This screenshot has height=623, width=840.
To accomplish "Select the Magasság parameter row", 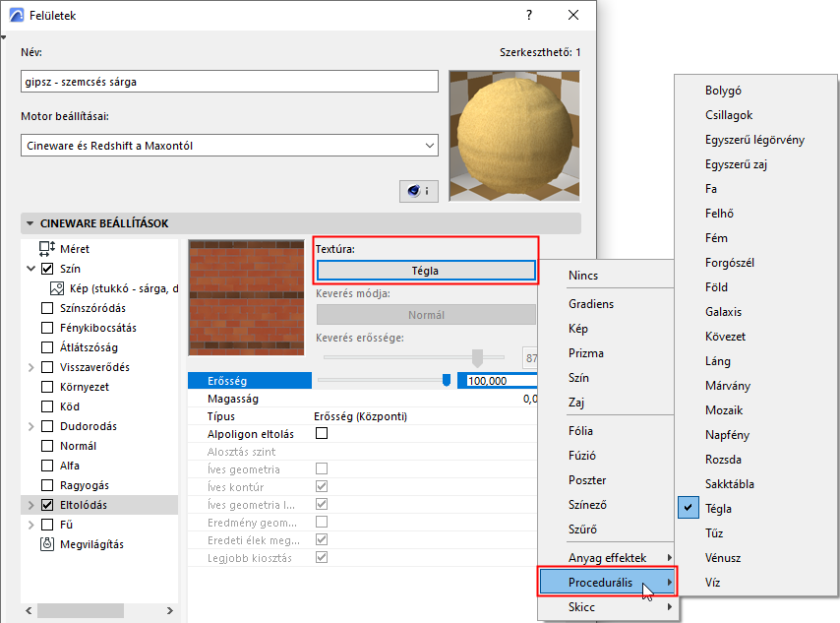I will point(362,399).
